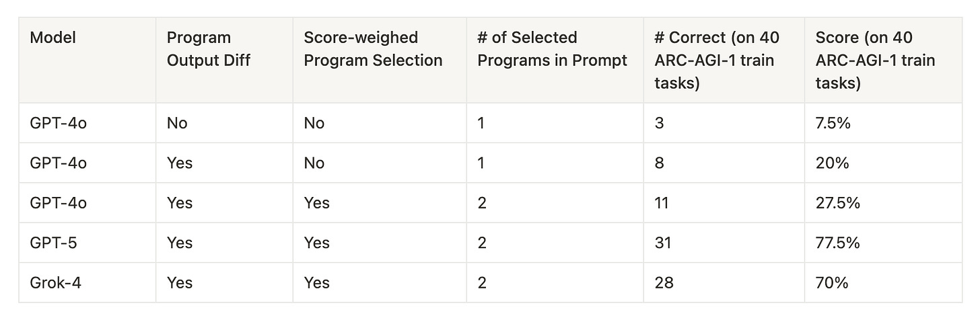Click the # Correct column header
The image size is (980, 322).
(x=724, y=61)
